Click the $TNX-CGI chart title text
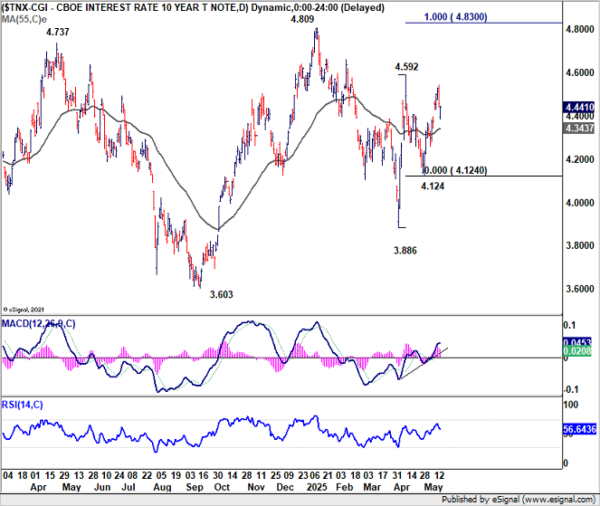 coord(24,8)
